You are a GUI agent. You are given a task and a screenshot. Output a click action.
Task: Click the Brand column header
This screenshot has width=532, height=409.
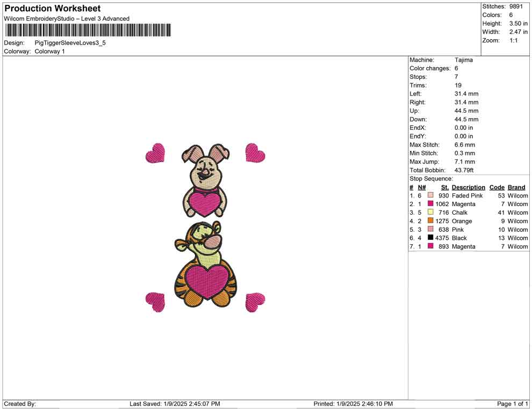tap(516, 187)
